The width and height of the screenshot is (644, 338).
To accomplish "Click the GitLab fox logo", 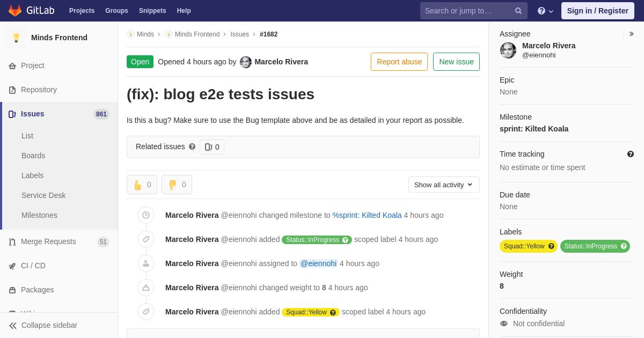I will (x=15, y=11).
